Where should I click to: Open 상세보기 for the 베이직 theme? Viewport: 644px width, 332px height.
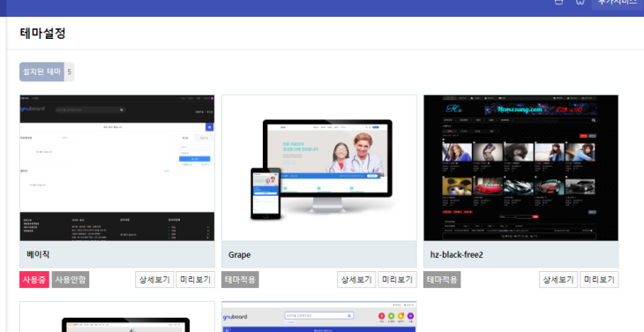click(x=154, y=279)
